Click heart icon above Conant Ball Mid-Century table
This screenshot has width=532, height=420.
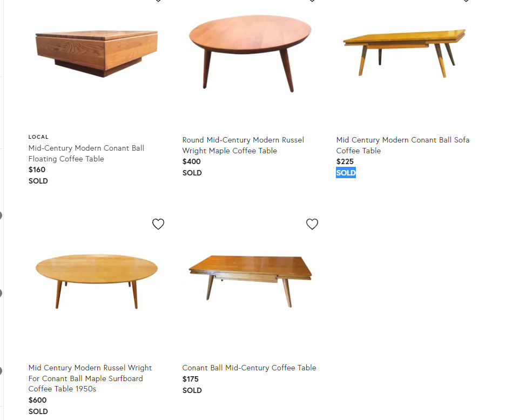312,224
